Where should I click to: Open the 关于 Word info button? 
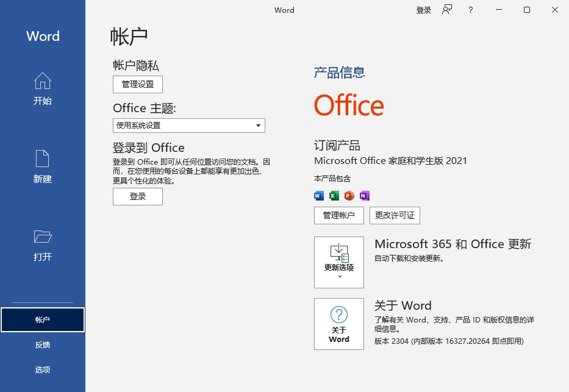pyautogui.click(x=339, y=324)
